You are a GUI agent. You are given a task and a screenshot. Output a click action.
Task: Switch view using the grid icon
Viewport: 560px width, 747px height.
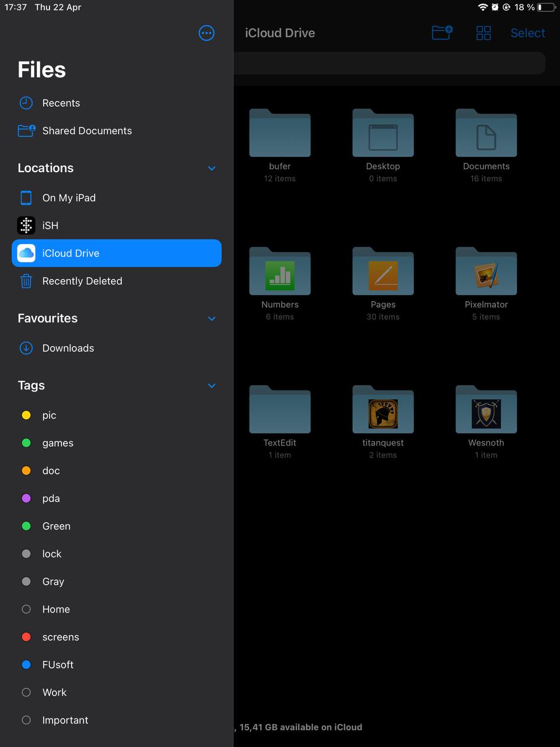coord(484,33)
